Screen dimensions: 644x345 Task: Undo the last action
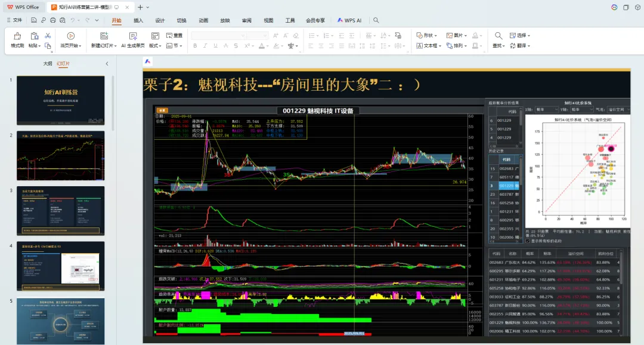pos(73,20)
